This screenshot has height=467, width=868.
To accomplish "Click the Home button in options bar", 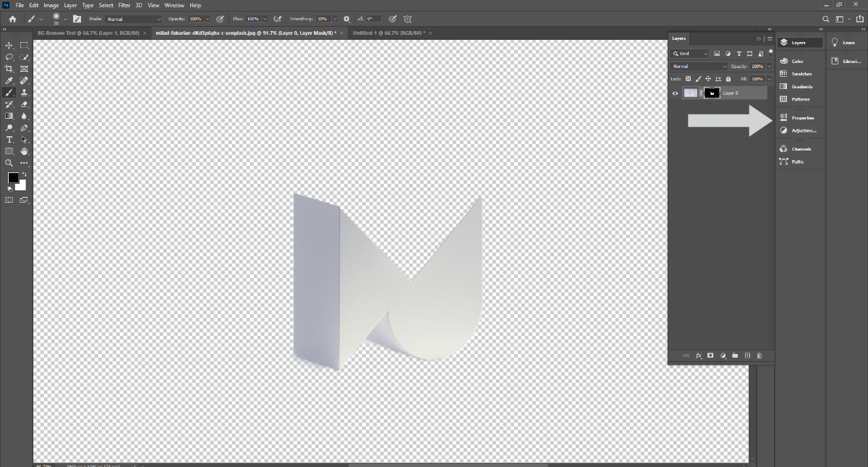I will (12, 19).
